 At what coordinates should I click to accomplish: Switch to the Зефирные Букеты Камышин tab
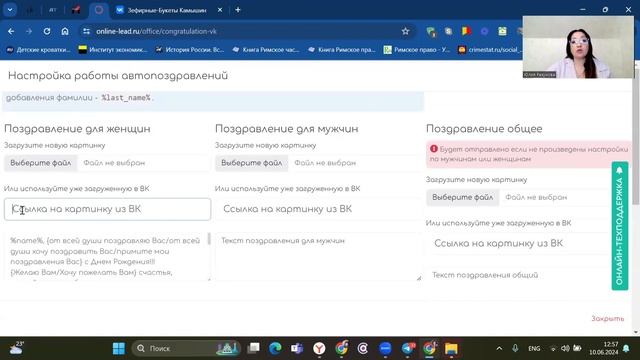pyautogui.click(x=167, y=10)
